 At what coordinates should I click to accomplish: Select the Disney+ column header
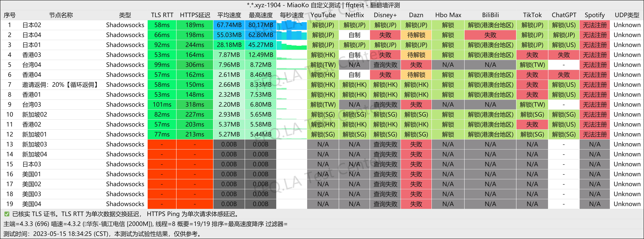[x=385, y=15]
